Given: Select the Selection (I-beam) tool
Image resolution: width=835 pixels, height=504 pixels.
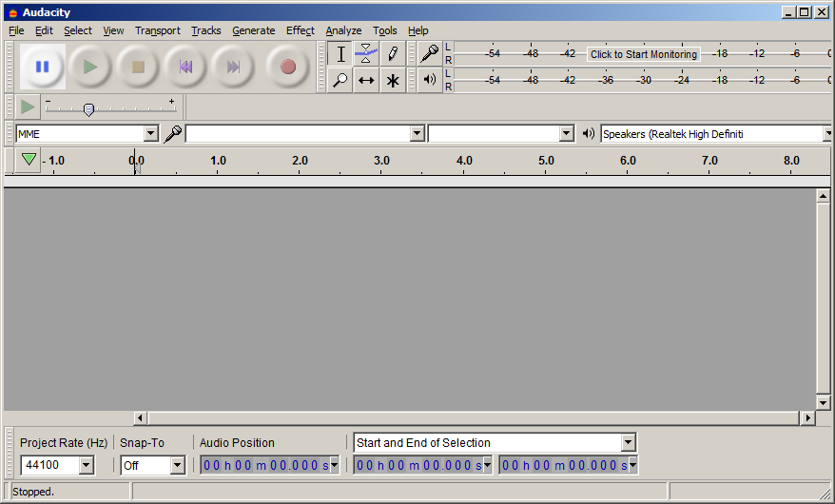Looking at the screenshot, I should pyautogui.click(x=340, y=54).
